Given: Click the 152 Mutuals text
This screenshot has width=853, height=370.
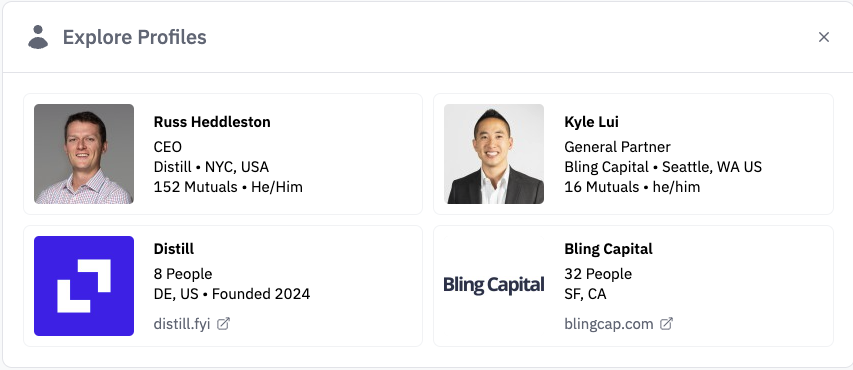Looking at the screenshot, I should (195, 187).
